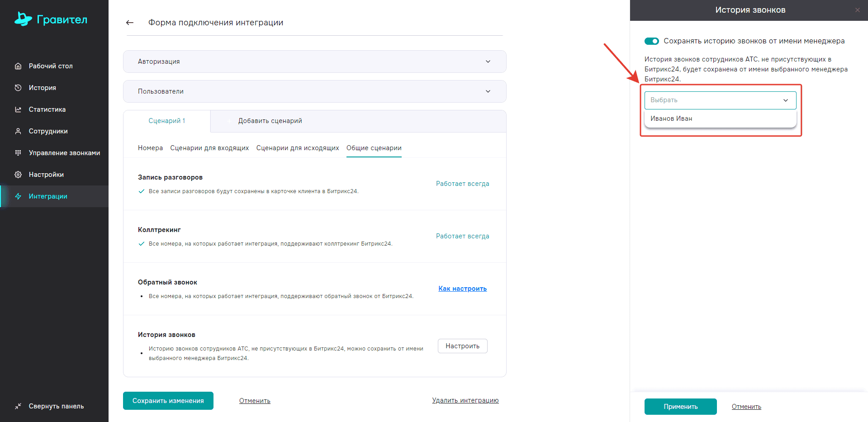Open the Как настроить link
Image resolution: width=868 pixels, height=422 pixels.
coord(462,289)
